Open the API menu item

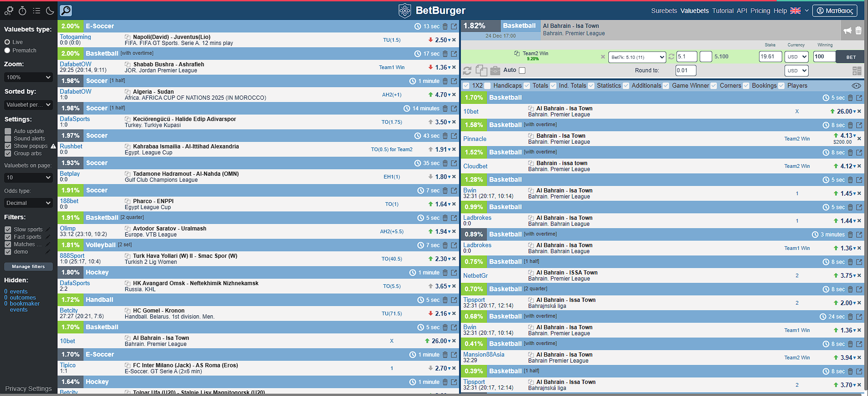click(742, 11)
